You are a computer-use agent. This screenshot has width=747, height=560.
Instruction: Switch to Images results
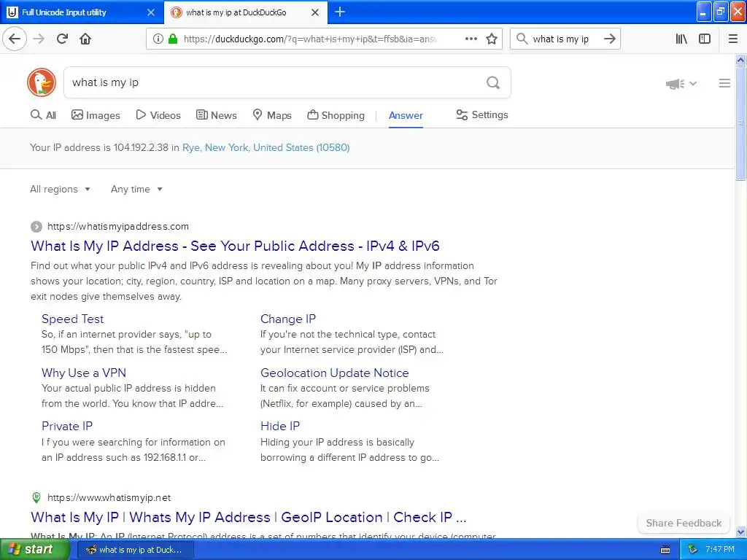[x=96, y=115]
